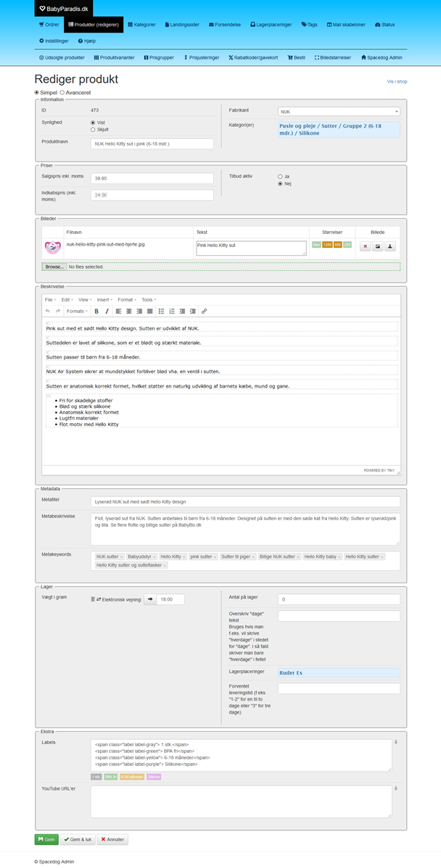Click the orange 1200 image size label
This screenshot has height=868, width=441.
327,245
